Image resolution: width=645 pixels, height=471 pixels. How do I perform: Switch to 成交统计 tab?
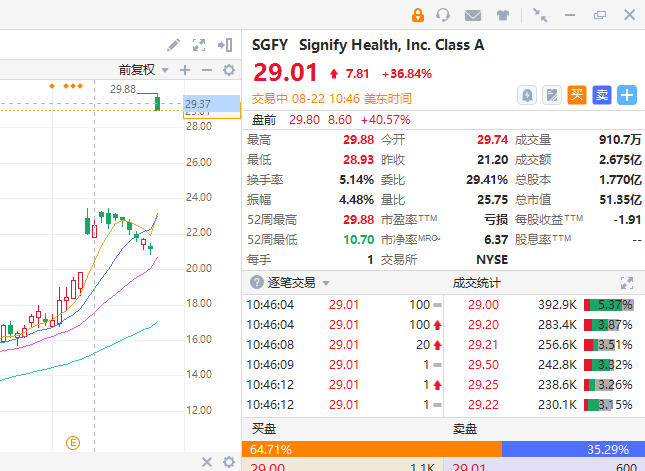476,283
